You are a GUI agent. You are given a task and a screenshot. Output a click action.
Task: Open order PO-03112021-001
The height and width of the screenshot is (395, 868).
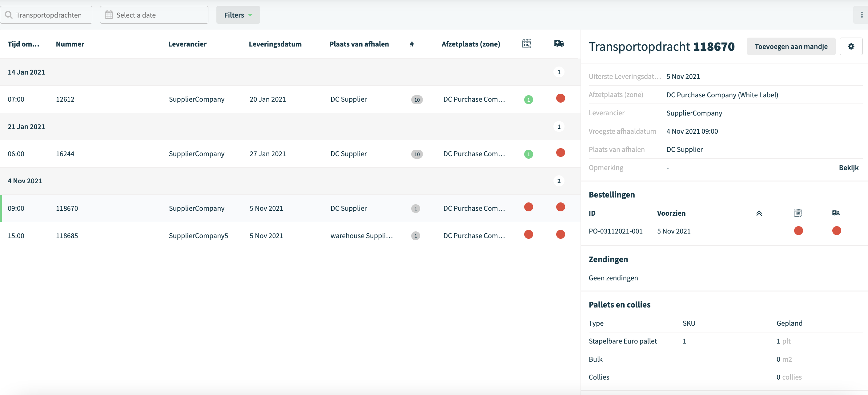tap(615, 231)
